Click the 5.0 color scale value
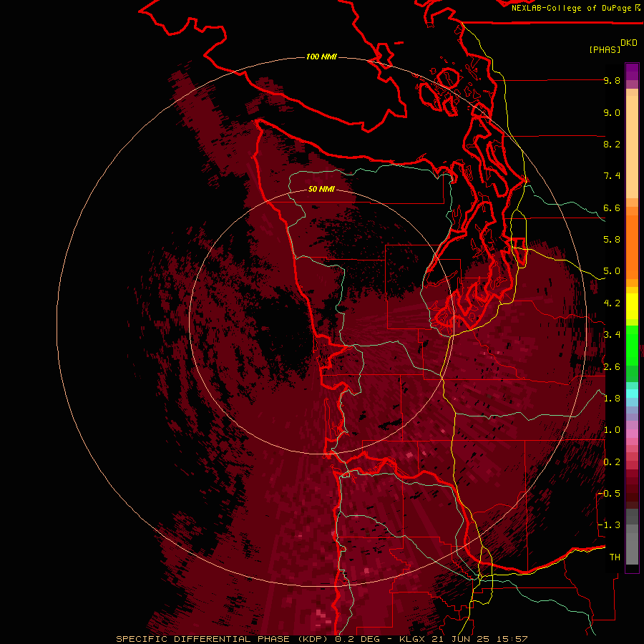 point(612,271)
